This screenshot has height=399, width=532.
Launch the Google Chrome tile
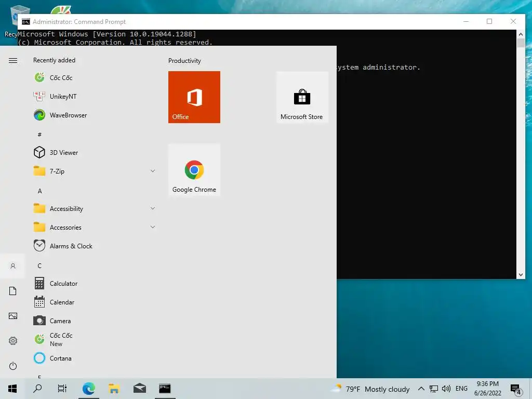[x=194, y=170]
